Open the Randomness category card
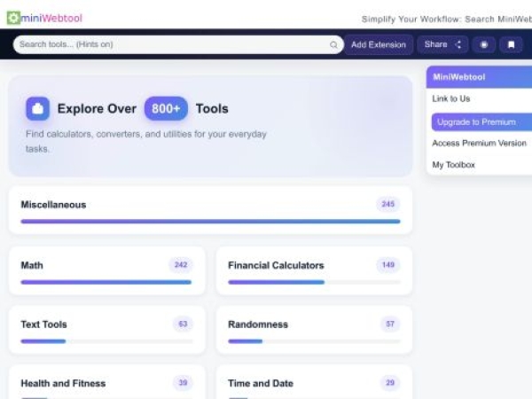This screenshot has height=399, width=532. [258, 325]
